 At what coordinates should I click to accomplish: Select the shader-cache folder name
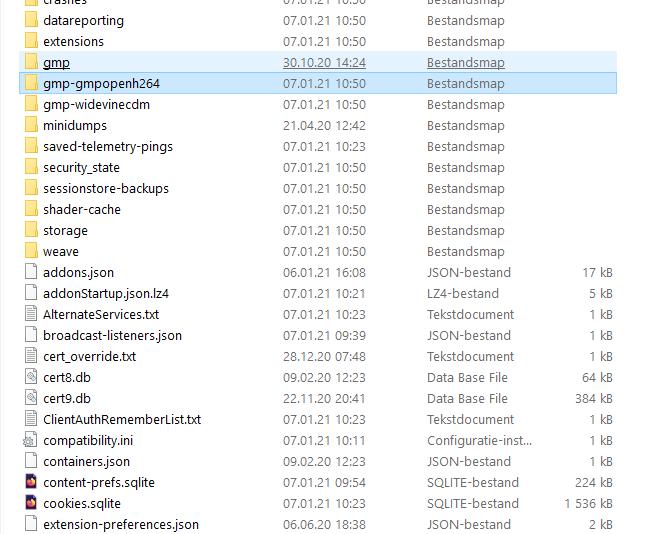(x=82, y=209)
